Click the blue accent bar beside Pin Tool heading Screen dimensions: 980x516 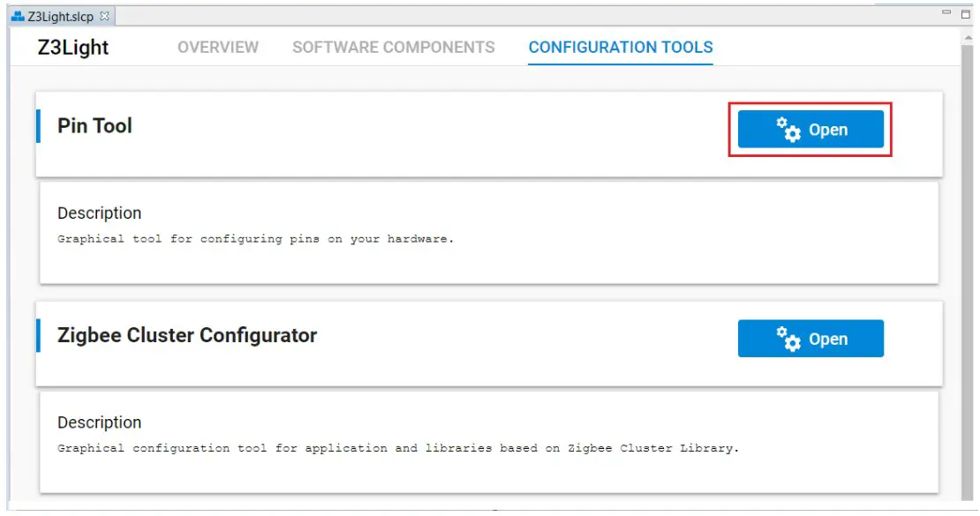tap(38, 124)
